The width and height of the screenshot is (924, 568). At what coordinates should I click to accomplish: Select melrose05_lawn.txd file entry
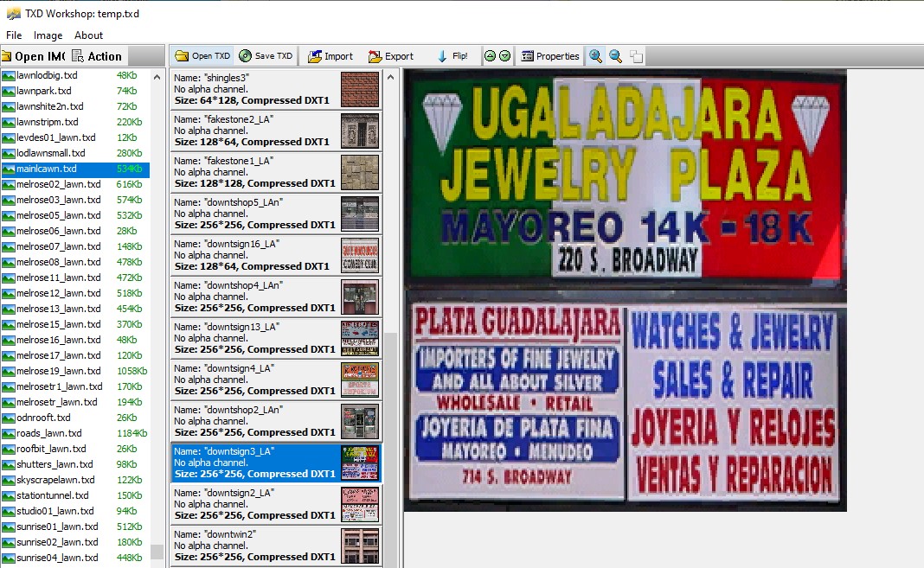click(75, 215)
